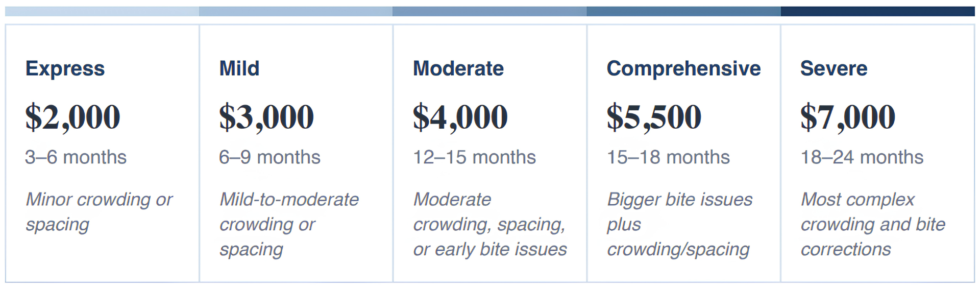The width and height of the screenshot is (980, 288).
Task: Click the Mild plan heading
Action: 239,68
